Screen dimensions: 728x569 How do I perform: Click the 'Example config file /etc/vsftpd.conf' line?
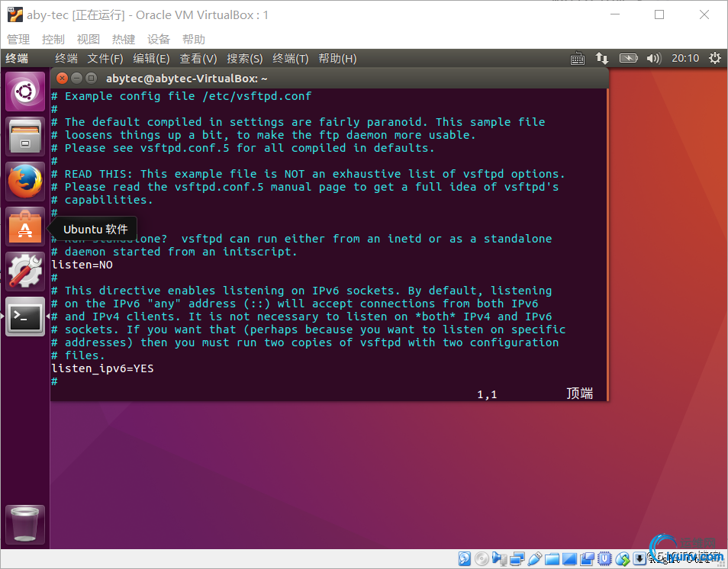181,96
